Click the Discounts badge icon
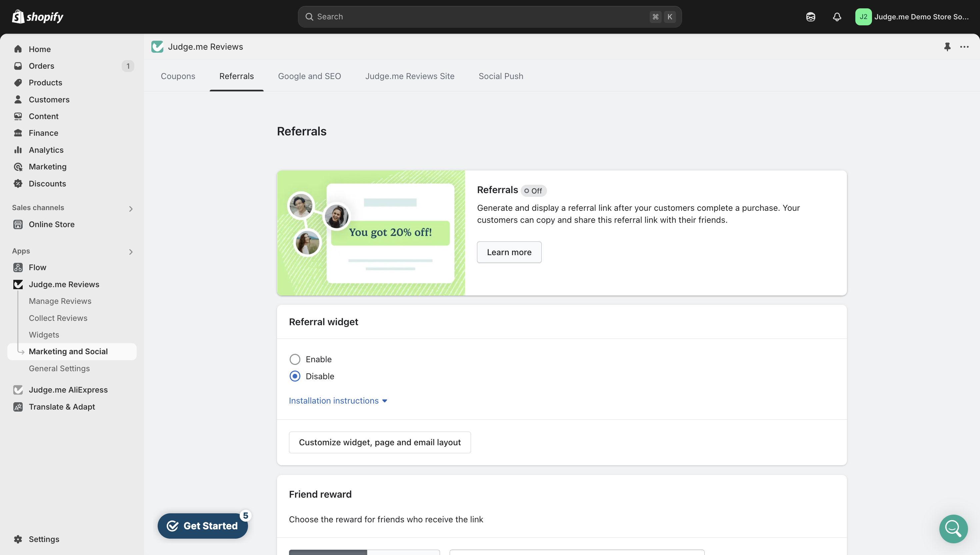 pos(18,183)
